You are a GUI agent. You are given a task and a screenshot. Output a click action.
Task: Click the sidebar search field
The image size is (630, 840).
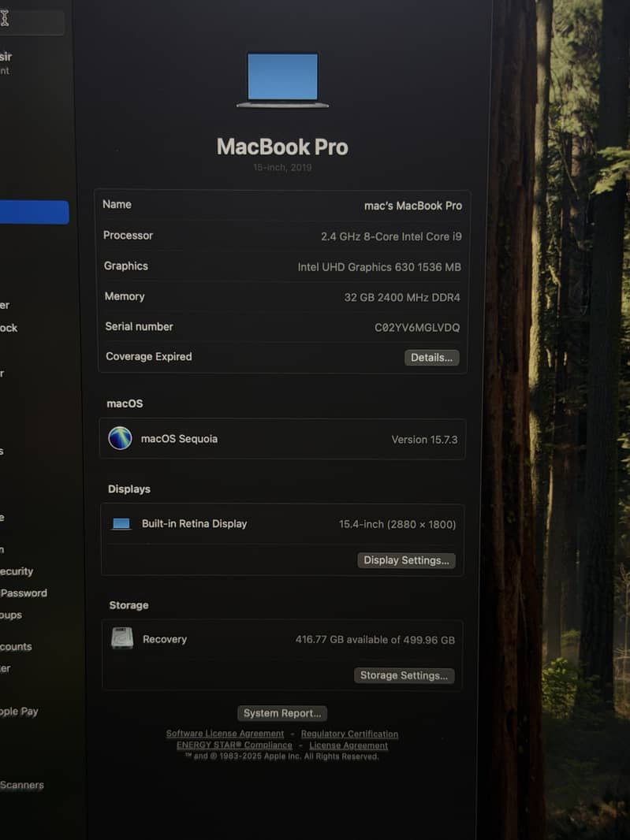click(x=32, y=21)
